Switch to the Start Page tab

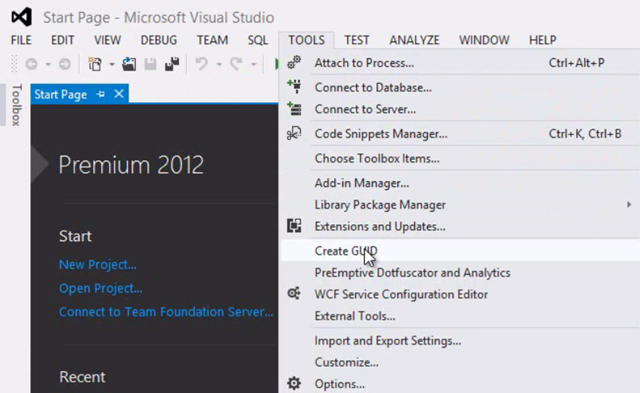(60, 94)
